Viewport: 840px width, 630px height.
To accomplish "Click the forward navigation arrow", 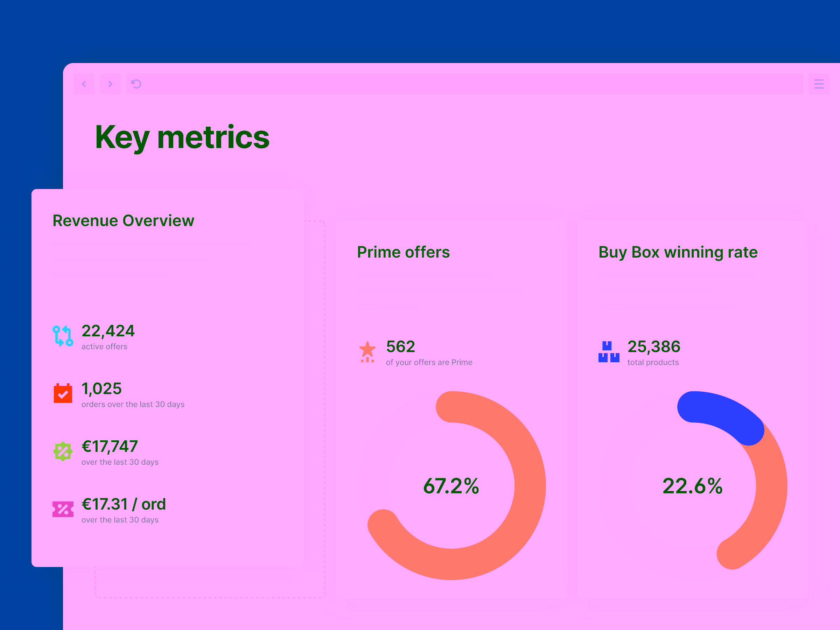I will coord(110,84).
